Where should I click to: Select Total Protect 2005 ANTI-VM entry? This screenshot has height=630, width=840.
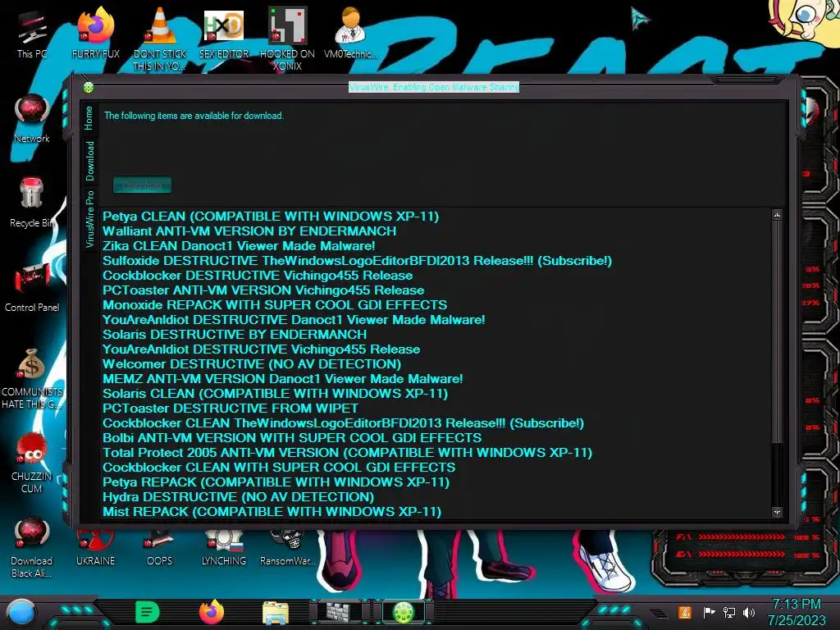pyautogui.click(x=347, y=453)
